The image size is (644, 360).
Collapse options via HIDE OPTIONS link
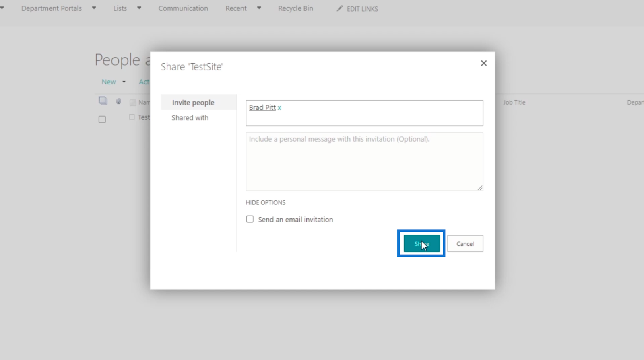[266, 202]
